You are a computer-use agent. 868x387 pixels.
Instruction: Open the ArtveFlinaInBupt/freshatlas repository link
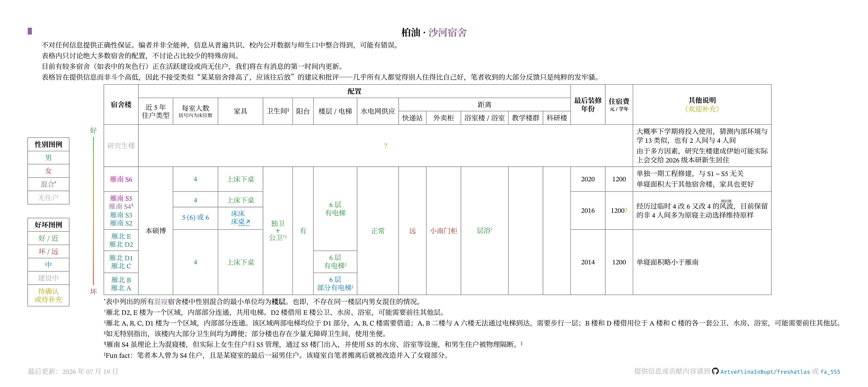click(x=765, y=372)
